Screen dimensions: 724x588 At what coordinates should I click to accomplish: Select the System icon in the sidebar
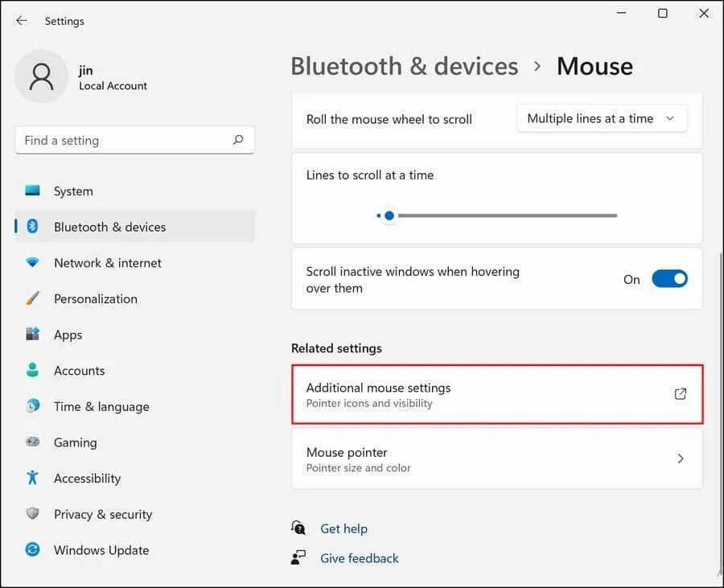[32, 191]
